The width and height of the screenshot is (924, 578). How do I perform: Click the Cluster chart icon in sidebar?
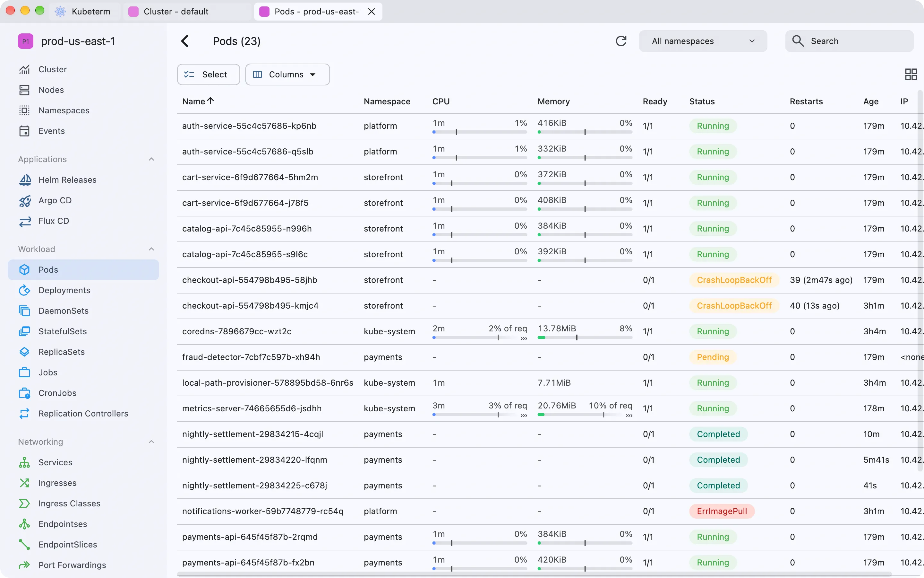coord(24,70)
